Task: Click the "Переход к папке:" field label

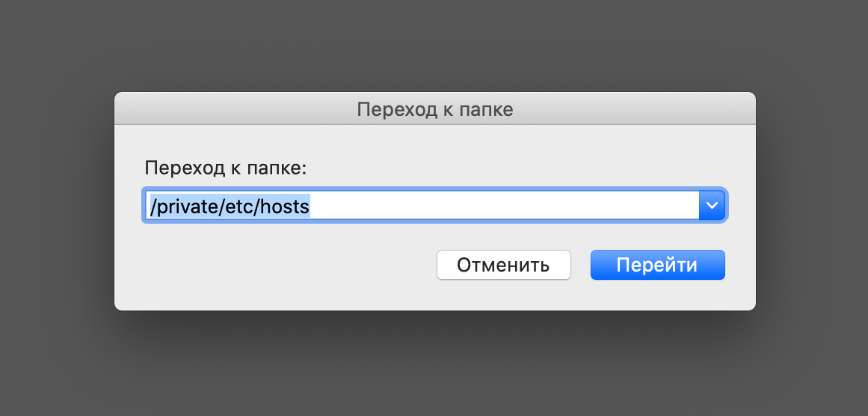Action: pos(226,167)
